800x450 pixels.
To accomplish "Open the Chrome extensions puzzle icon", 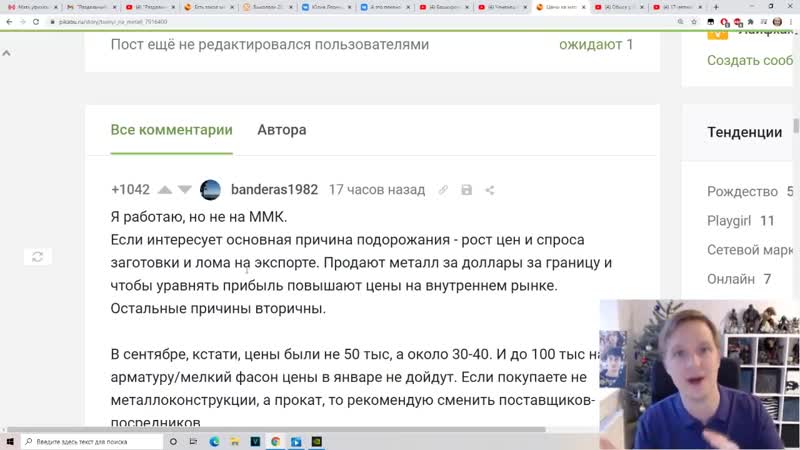I will tap(751, 22).
